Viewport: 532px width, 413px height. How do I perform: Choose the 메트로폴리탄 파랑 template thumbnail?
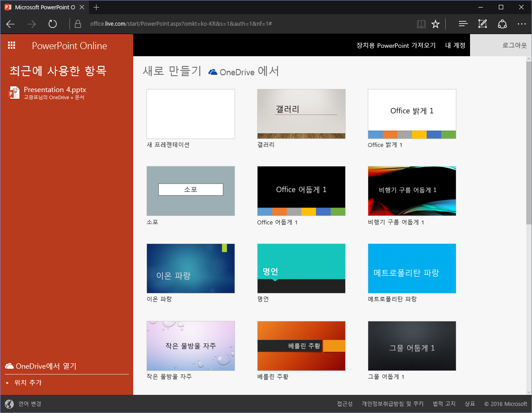point(412,268)
